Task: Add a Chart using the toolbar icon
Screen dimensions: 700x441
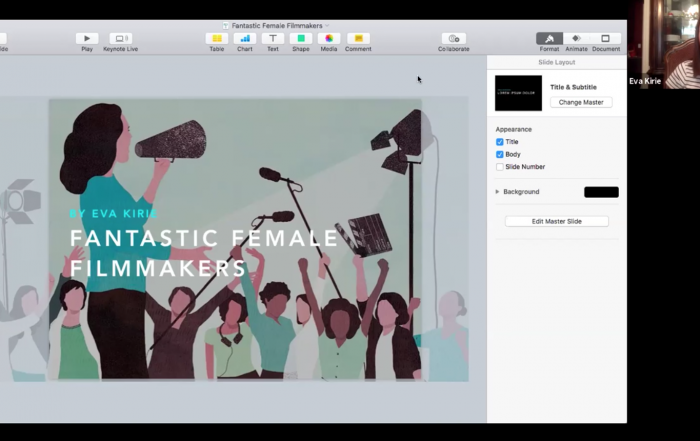Action: [x=245, y=38]
